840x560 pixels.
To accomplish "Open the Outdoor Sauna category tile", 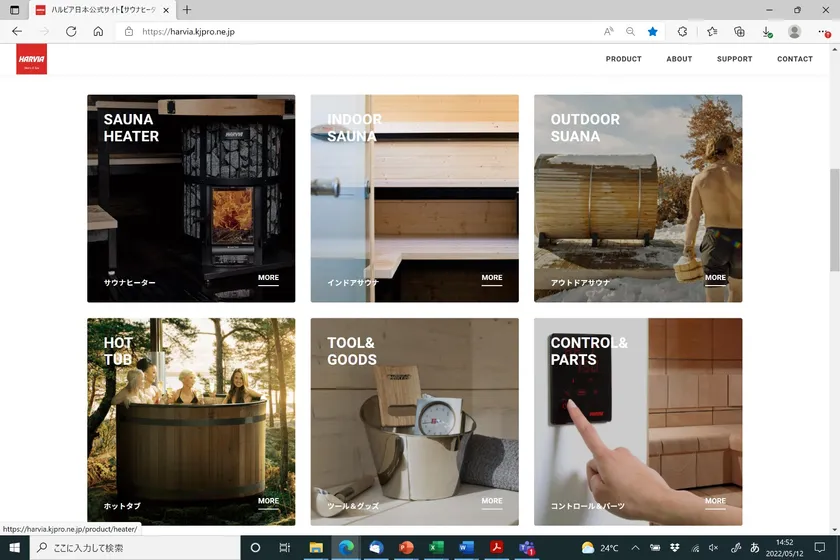I will pyautogui.click(x=637, y=198).
